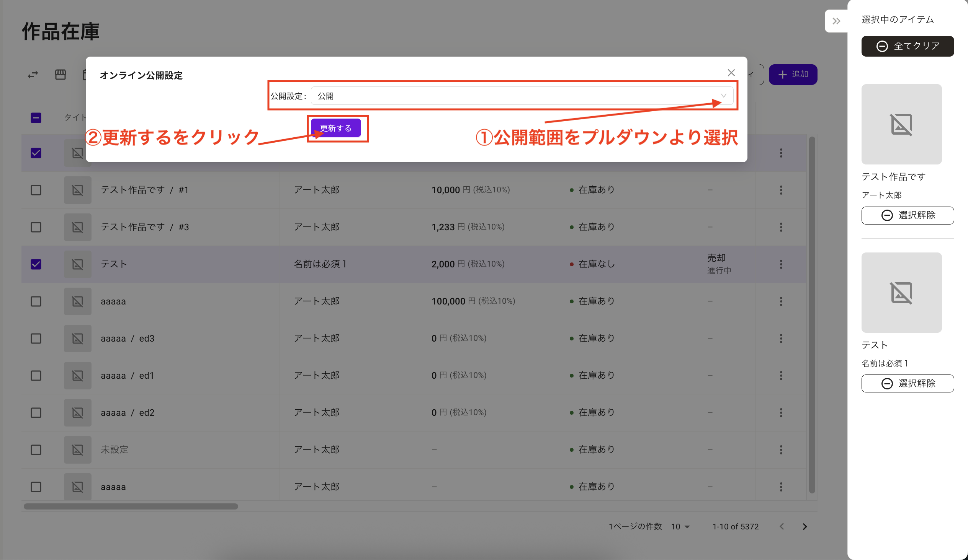Click the previous page arrow icon
This screenshot has height=560, width=968.
782,526
